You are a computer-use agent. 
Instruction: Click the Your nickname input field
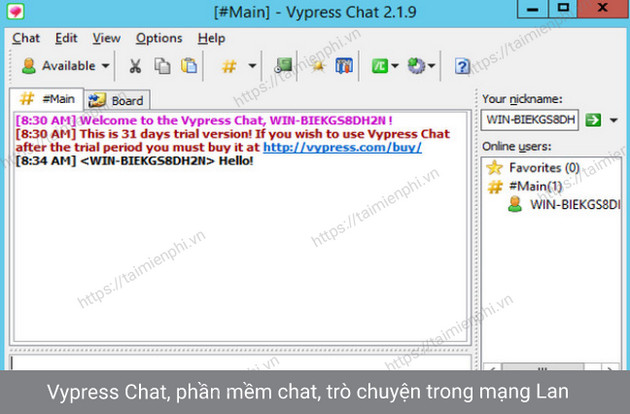click(x=530, y=120)
